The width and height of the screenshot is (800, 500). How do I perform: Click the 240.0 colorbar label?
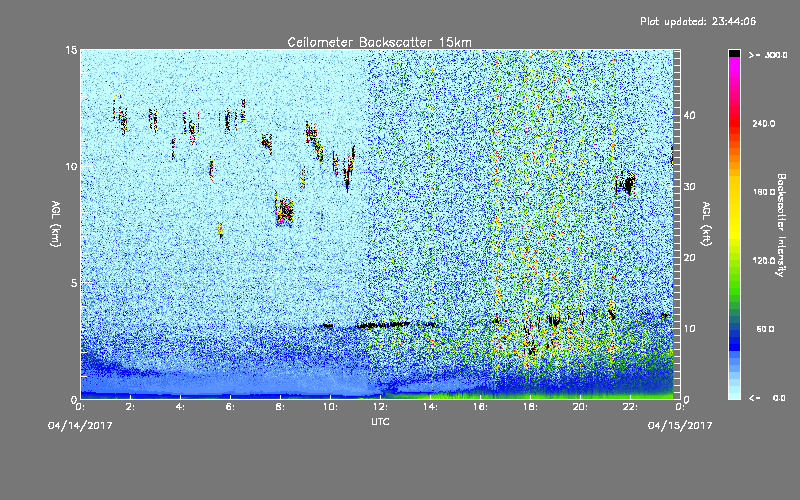pyautogui.click(x=764, y=123)
